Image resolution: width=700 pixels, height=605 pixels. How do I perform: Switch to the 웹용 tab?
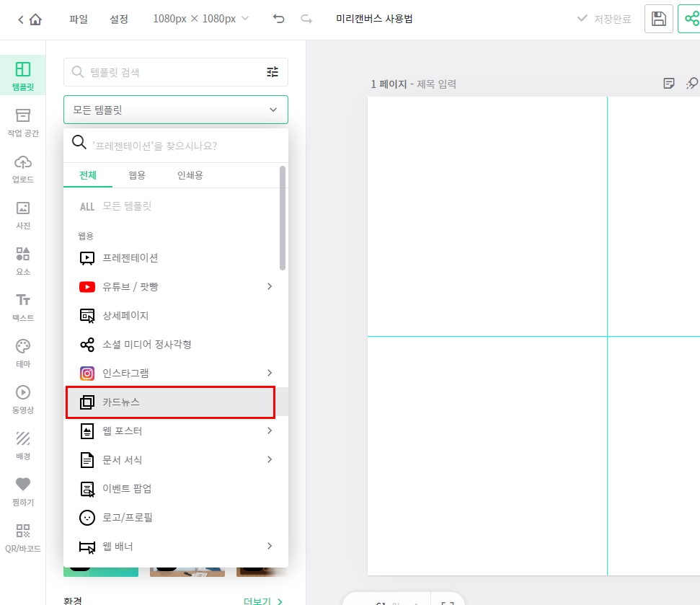136,175
